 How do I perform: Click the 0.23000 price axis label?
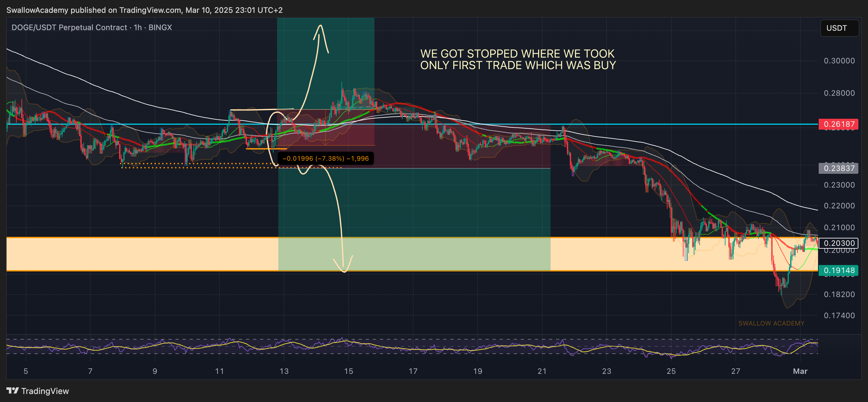(x=839, y=185)
